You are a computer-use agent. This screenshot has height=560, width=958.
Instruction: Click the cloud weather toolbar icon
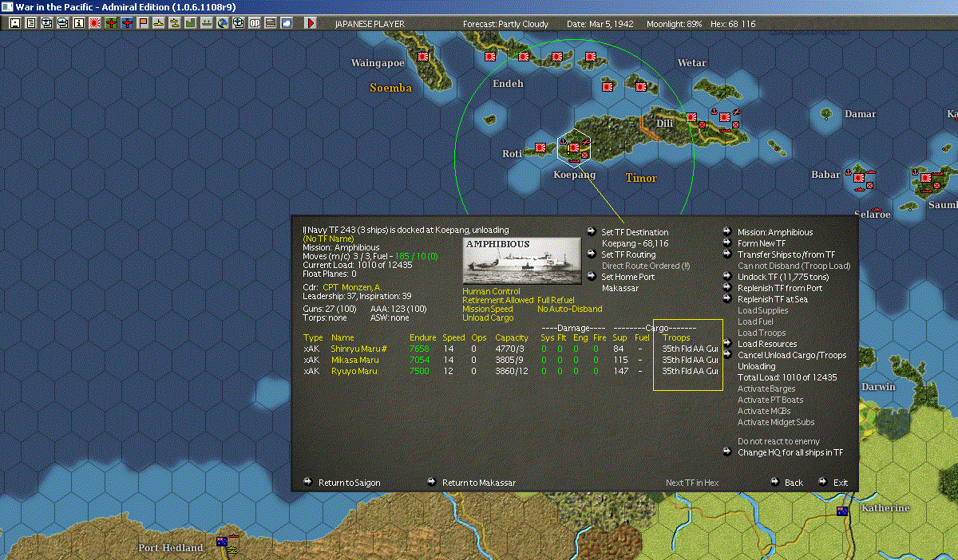click(286, 23)
